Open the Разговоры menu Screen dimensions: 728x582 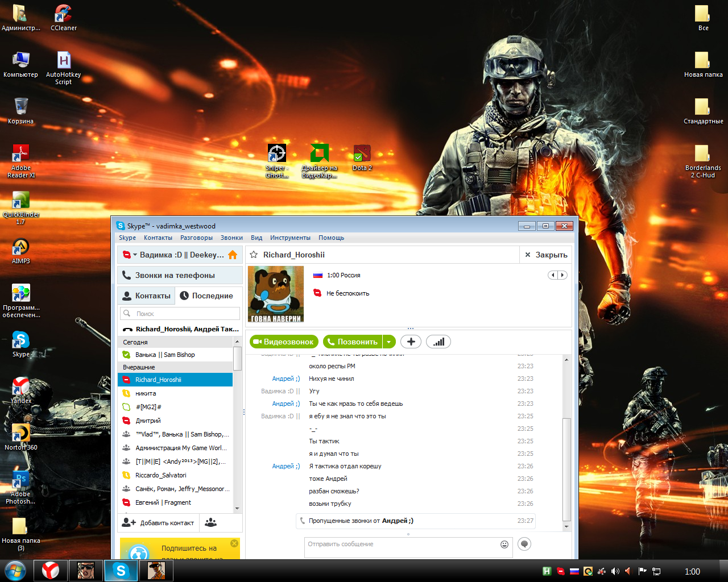point(196,238)
